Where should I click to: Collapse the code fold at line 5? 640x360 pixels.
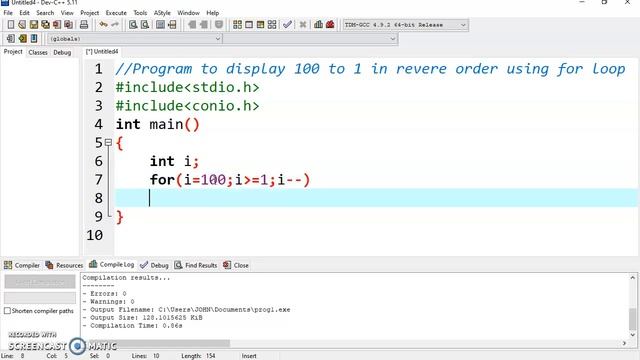tap(108, 142)
